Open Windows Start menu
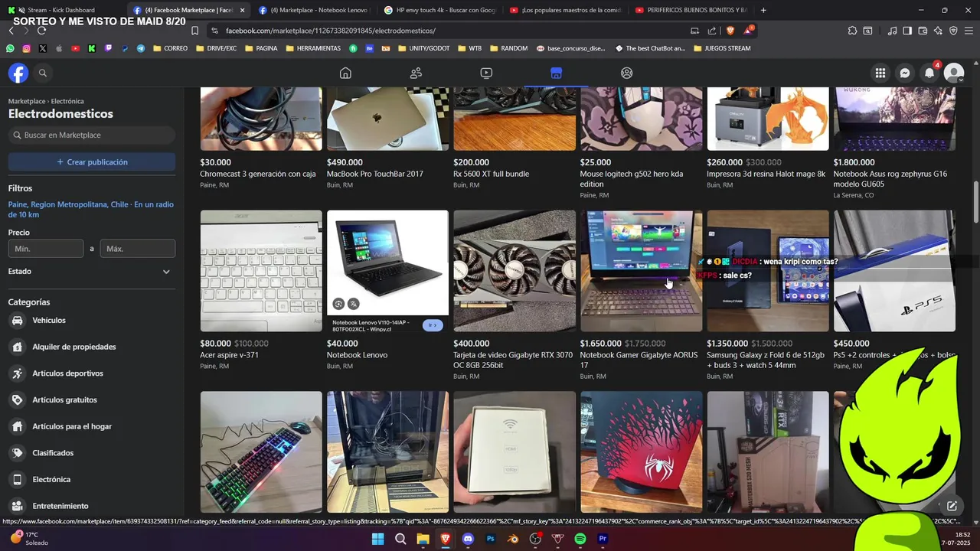Screen dimensions: 980x551 coord(378,539)
